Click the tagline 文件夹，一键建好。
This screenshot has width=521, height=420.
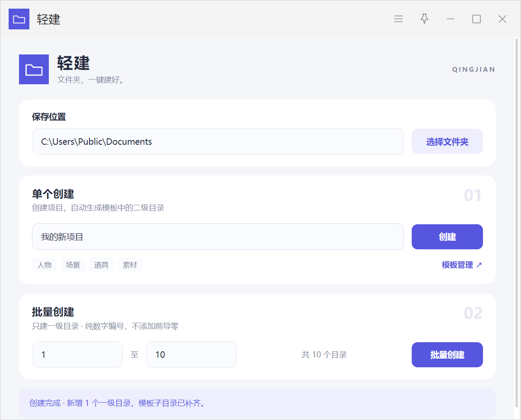tap(91, 80)
